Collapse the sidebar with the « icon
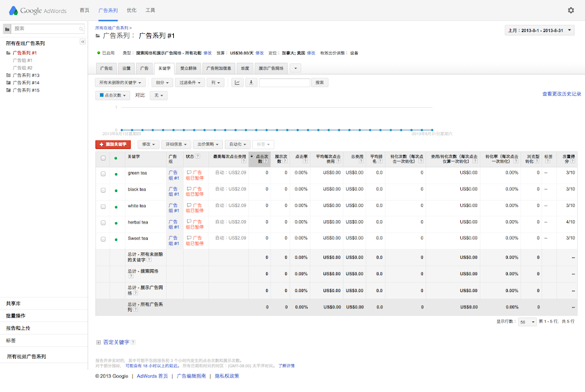 tap(83, 41)
